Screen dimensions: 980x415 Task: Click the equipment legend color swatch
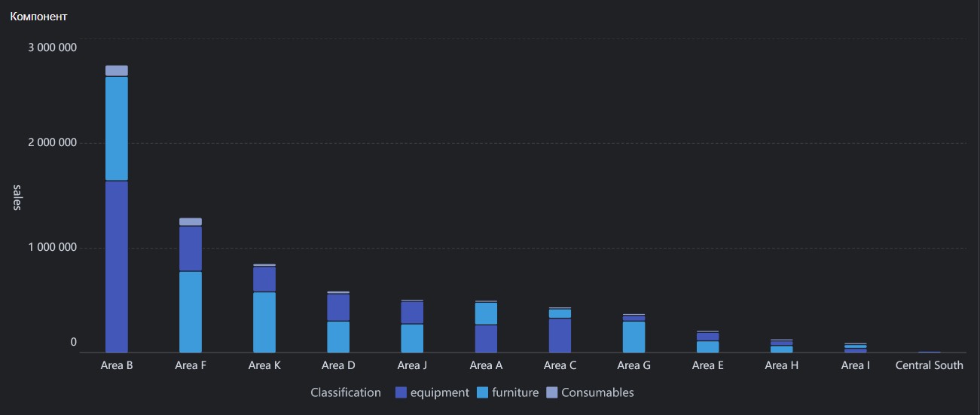click(401, 392)
